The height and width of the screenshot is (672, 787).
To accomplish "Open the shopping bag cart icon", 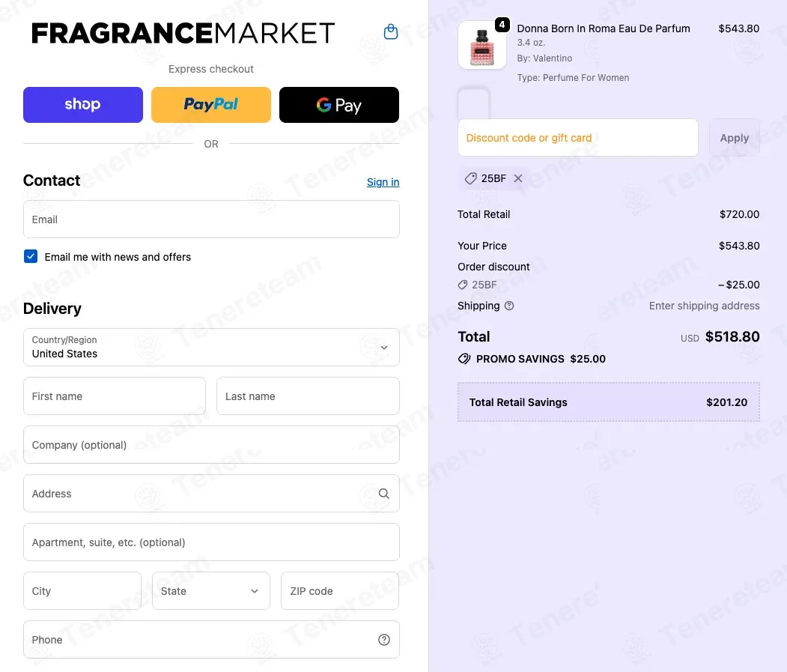I will pos(390,31).
